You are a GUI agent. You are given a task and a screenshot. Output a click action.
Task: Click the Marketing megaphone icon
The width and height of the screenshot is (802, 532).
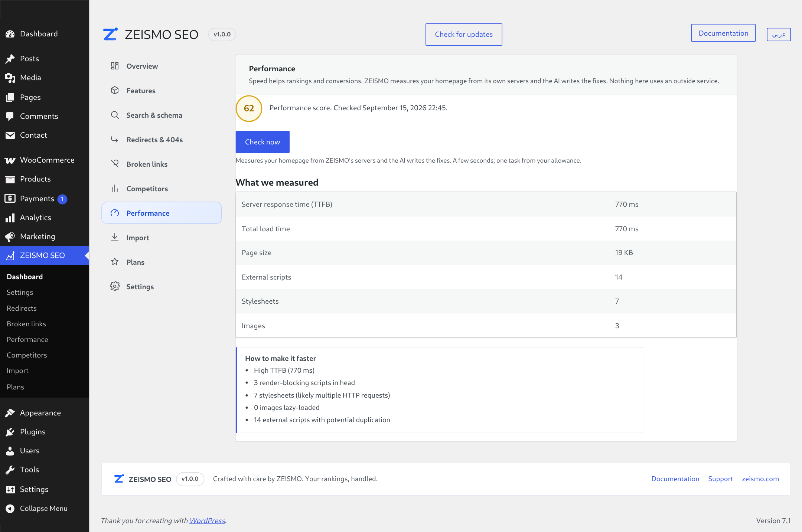pyautogui.click(x=10, y=236)
